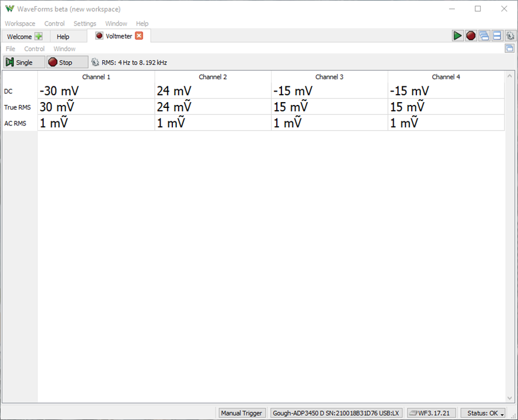The width and height of the screenshot is (518, 420).
Task: Click the scrollbar up arrow in the readings table
Action: point(509,76)
